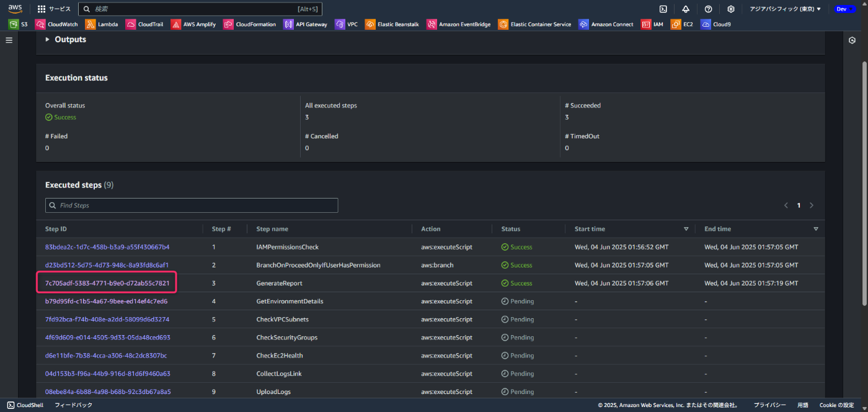The width and height of the screenshot is (868, 412).
Task: Select the IAMPermissionsCheck step name
Action: pos(287,247)
